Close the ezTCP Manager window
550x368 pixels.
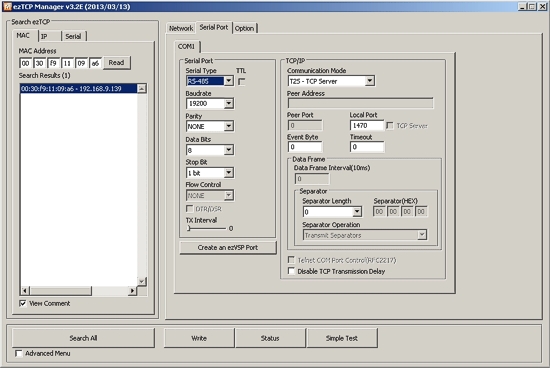point(542,6)
